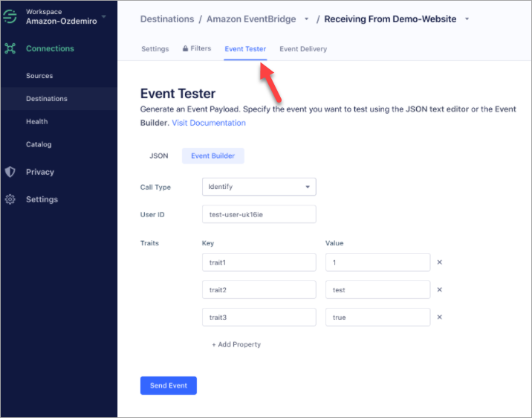The height and width of the screenshot is (418, 532).
Task: Click the Segment logo icon
Action: (11, 17)
